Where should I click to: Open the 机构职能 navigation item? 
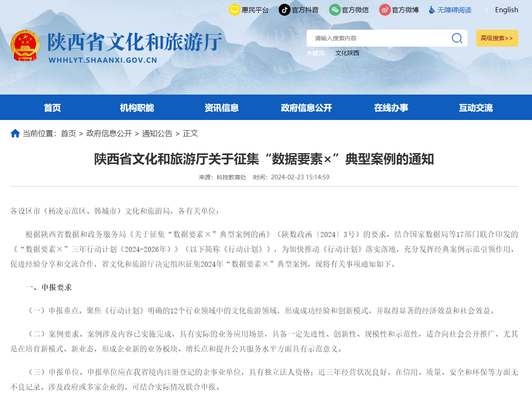point(137,108)
